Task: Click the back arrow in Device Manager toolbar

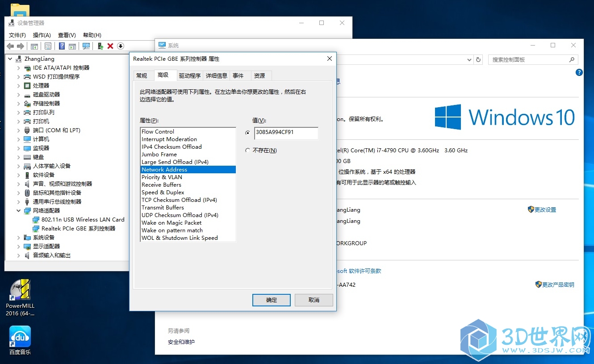Action: click(x=10, y=46)
